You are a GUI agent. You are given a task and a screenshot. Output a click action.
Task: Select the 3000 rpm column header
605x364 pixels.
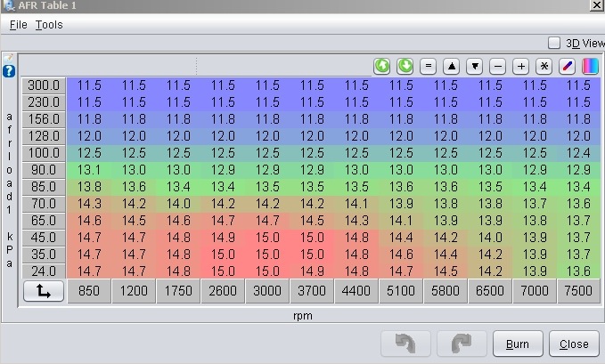267,292
